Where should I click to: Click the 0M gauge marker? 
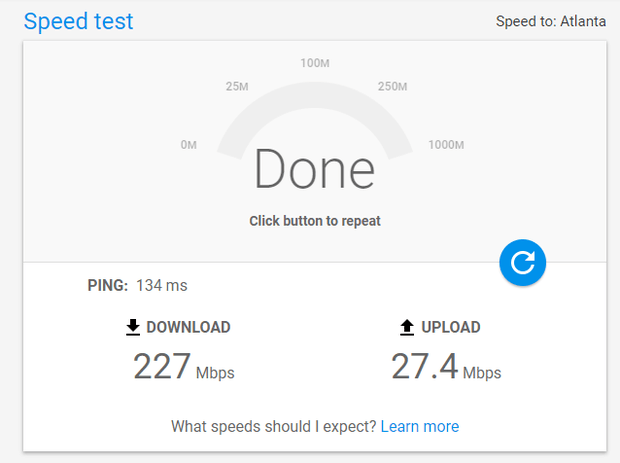[189, 145]
